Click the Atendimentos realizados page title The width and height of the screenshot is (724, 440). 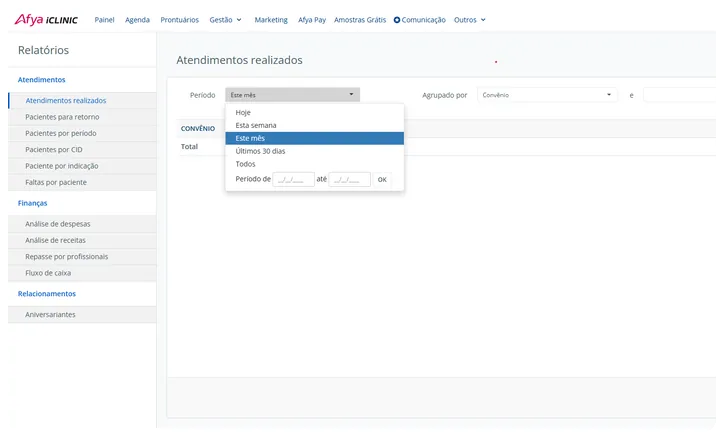(x=239, y=60)
